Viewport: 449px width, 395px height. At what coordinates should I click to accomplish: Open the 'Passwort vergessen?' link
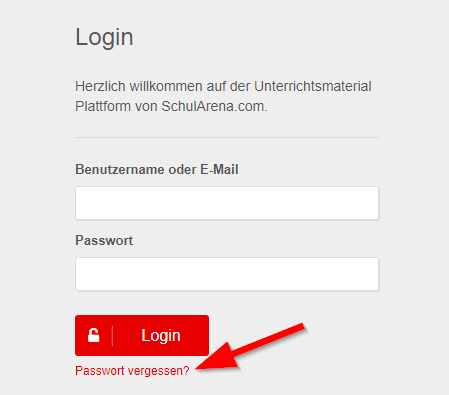[x=132, y=371]
